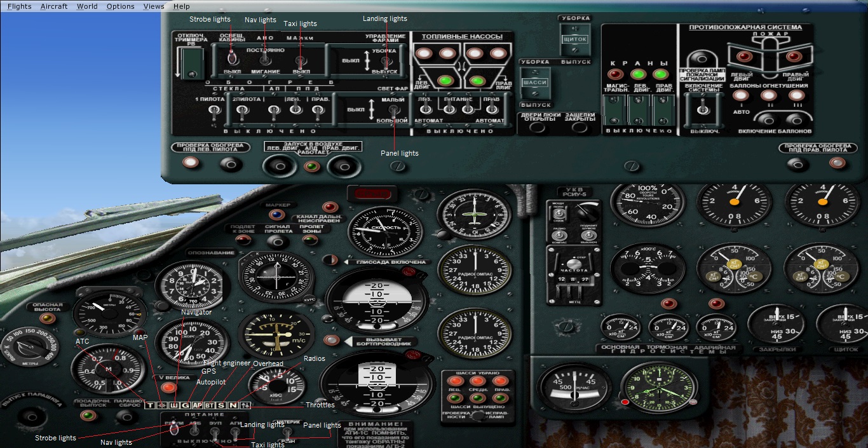868x448 pixels.
Task: Open the Views menu
Action: (154, 6)
